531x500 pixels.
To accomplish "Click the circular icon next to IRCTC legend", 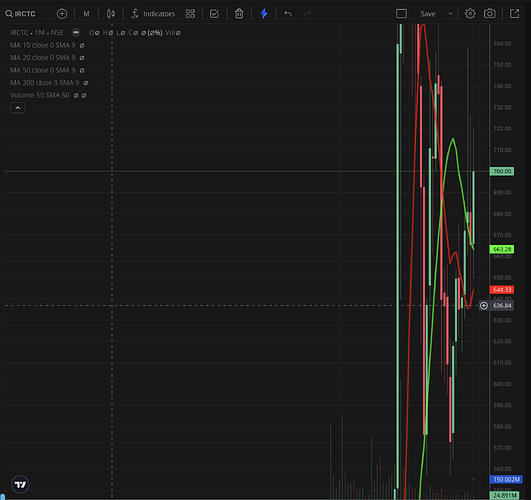I will pyautogui.click(x=76, y=33).
